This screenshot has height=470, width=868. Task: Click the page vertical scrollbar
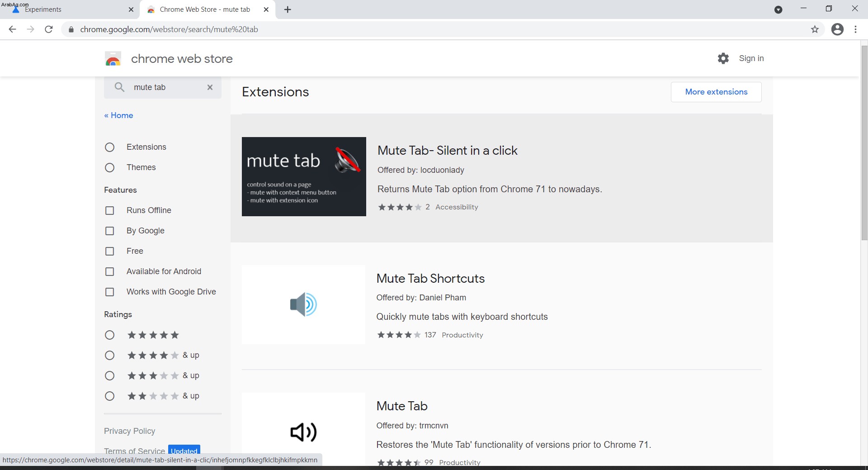click(864, 143)
